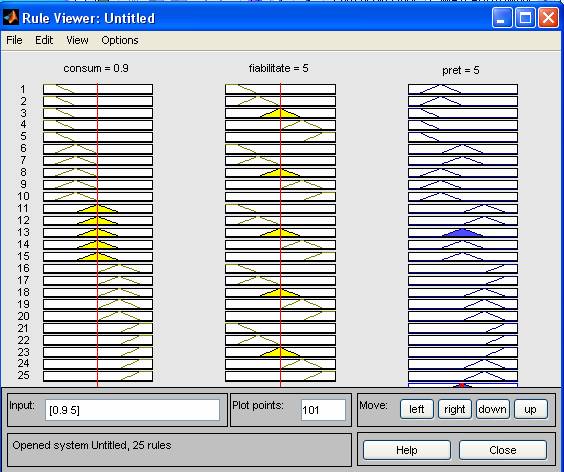This screenshot has height=472, width=564.
Task: Click the down move button
Action: point(492,409)
